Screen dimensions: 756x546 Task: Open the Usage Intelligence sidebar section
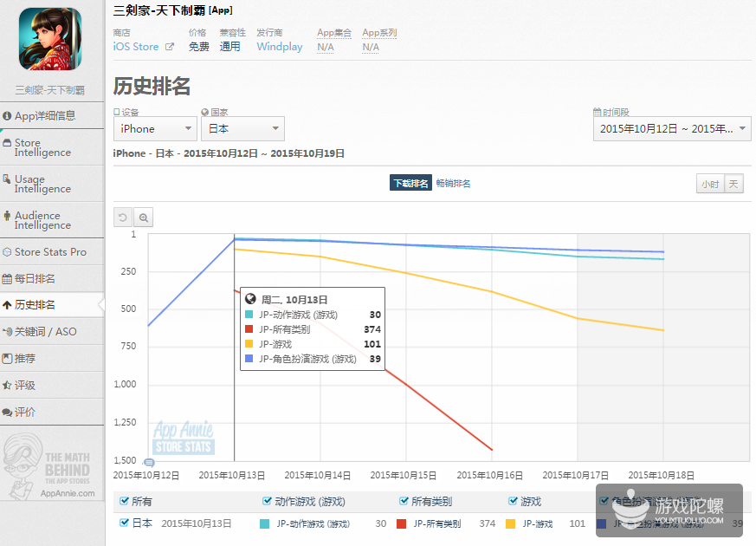(45, 183)
